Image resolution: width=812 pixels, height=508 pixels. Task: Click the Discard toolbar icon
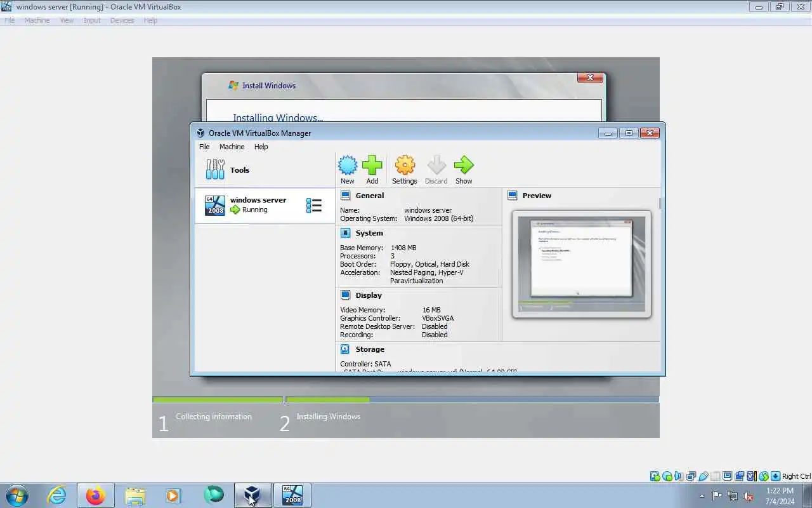tap(436, 166)
